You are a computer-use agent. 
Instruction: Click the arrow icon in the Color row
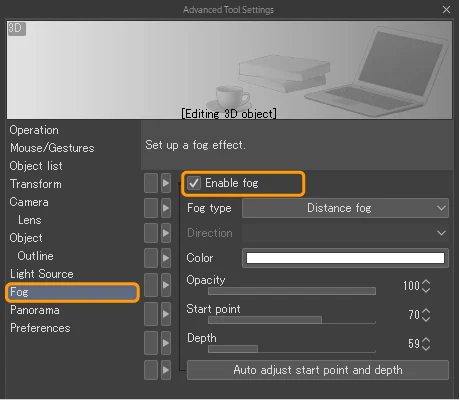[x=166, y=258]
